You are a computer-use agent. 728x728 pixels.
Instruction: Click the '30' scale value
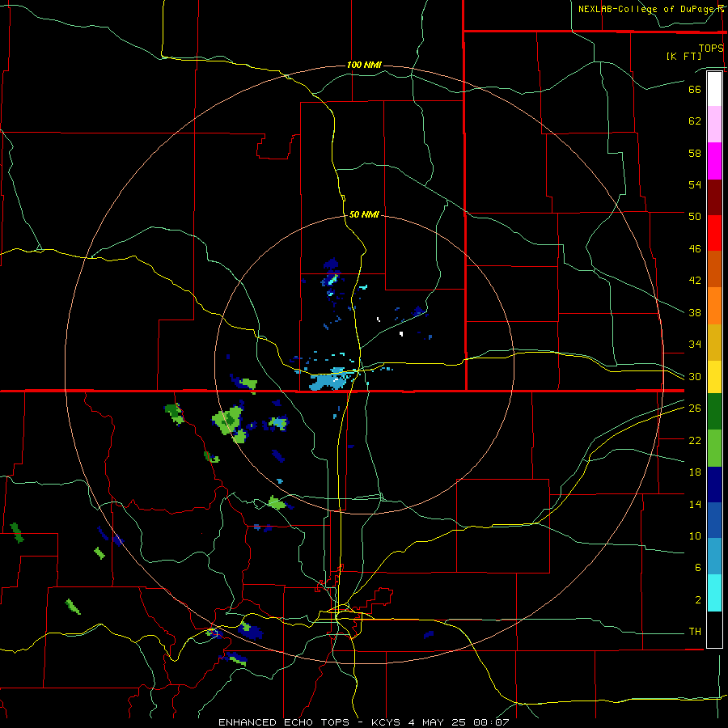[695, 377]
